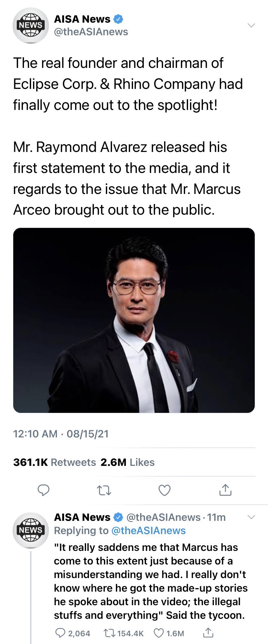Open the main tweet's chevron options menu

point(251,25)
